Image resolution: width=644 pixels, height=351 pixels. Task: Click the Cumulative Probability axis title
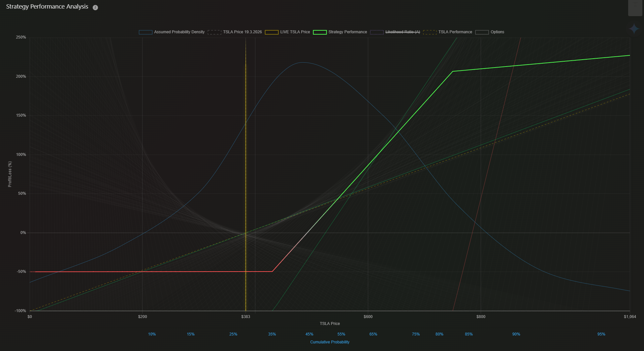click(330, 342)
